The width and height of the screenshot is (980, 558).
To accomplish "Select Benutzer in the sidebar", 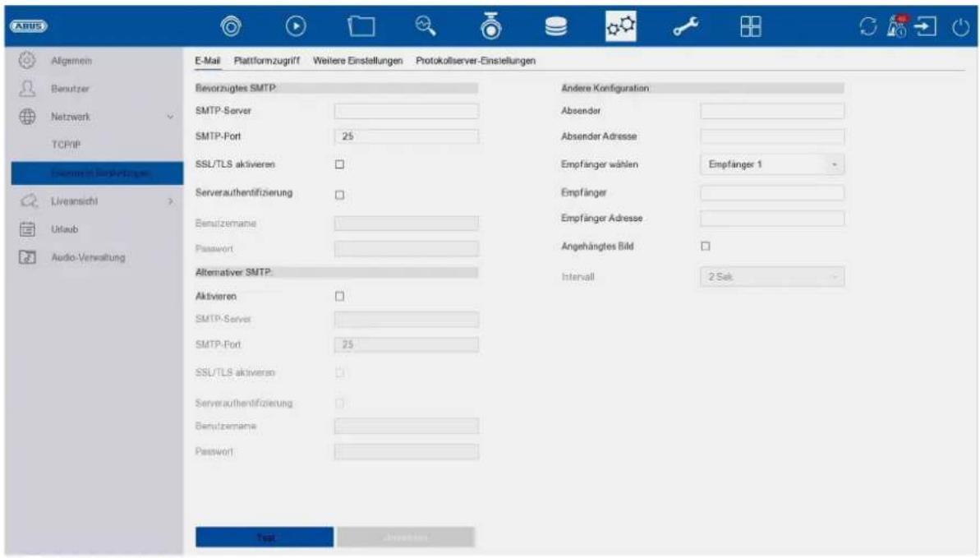I will (70, 89).
